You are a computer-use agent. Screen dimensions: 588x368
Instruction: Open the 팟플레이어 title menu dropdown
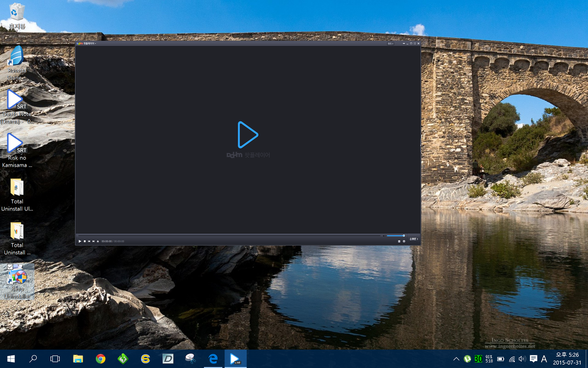(x=88, y=43)
